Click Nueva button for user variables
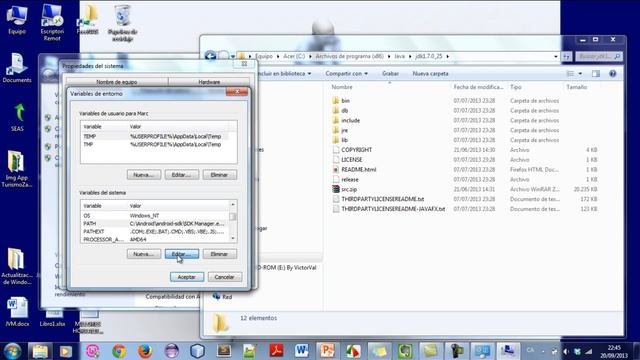This screenshot has height=360, width=640. 144,175
